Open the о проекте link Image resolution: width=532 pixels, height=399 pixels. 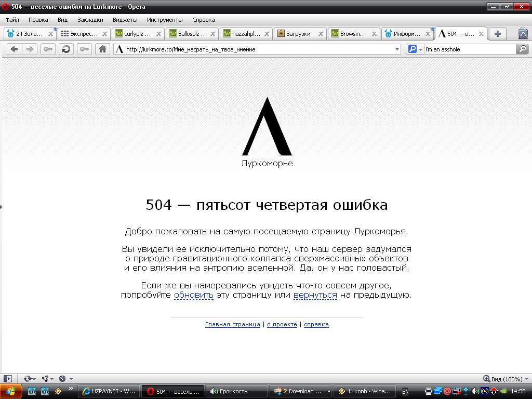pos(282,324)
